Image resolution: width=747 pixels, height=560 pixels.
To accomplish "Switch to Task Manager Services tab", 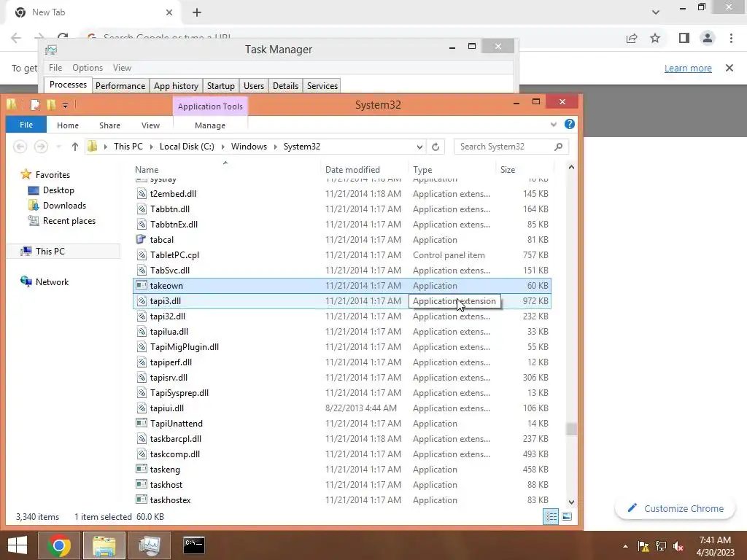I will pos(322,86).
